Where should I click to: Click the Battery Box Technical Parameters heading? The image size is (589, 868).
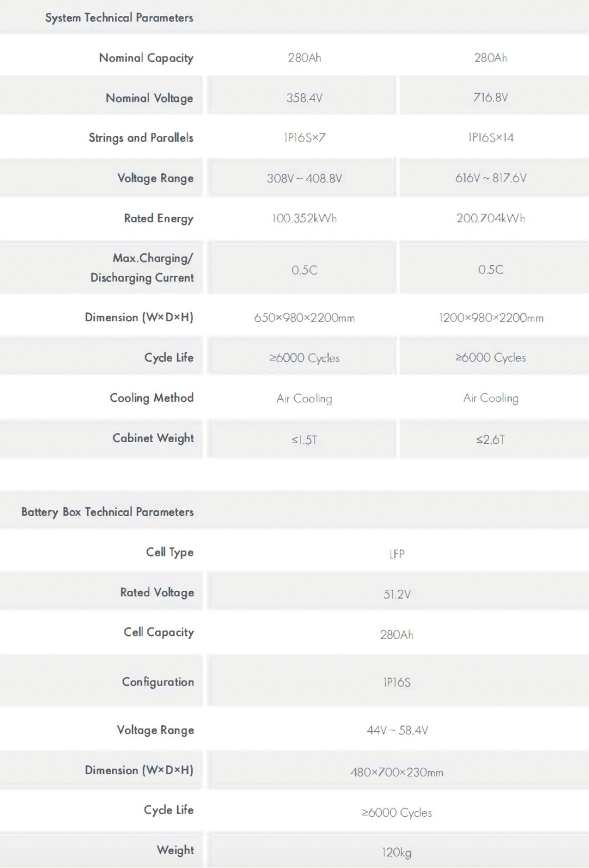pyautogui.click(x=108, y=512)
